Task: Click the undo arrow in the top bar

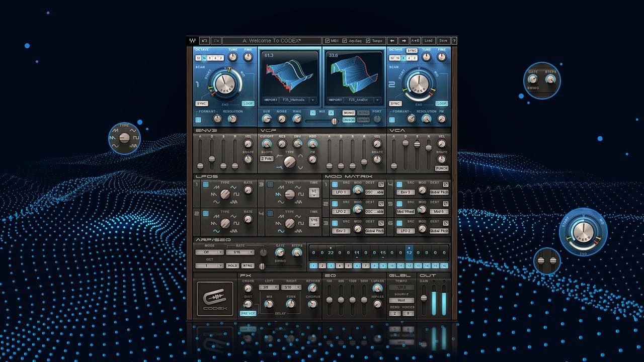Action: [204, 41]
